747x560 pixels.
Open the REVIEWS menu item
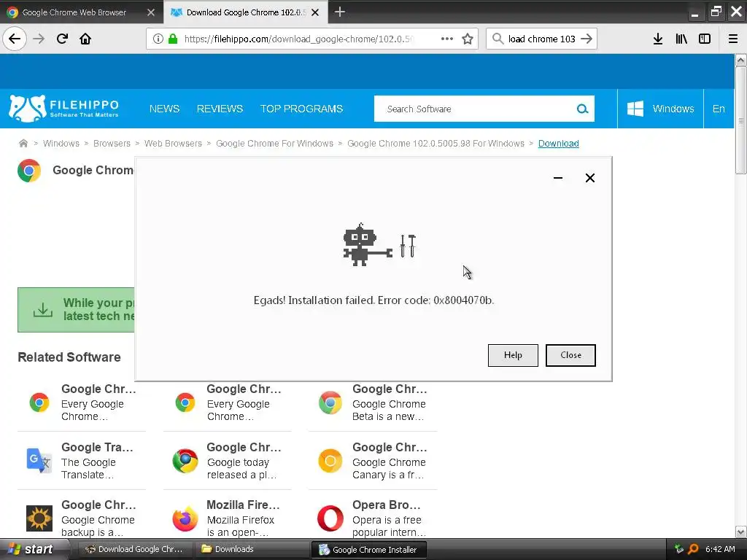pyautogui.click(x=220, y=109)
